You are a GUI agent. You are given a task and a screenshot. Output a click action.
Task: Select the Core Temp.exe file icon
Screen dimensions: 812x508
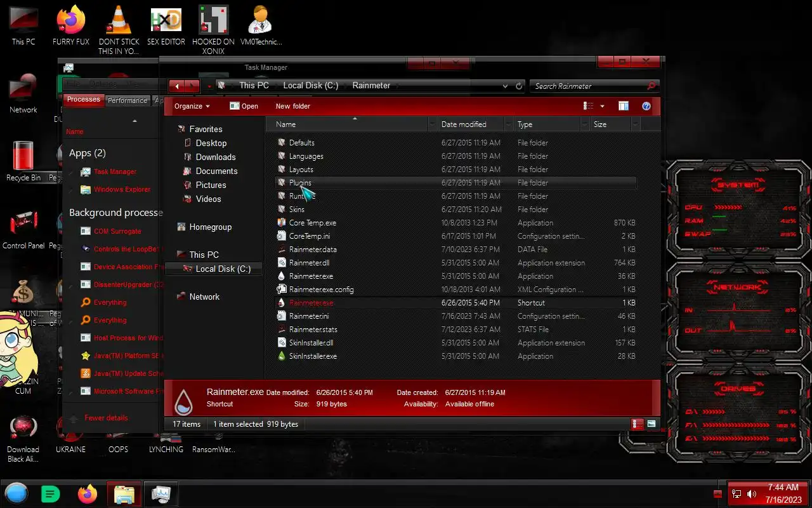click(282, 223)
